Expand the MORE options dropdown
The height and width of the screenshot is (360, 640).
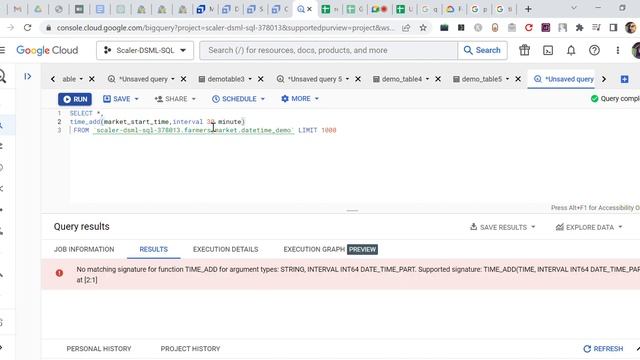pyautogui.click(x=317, y=99)
